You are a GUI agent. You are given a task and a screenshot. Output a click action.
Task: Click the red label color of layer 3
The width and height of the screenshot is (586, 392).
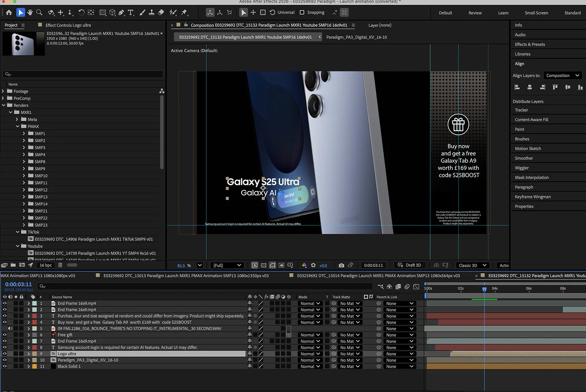35,316
